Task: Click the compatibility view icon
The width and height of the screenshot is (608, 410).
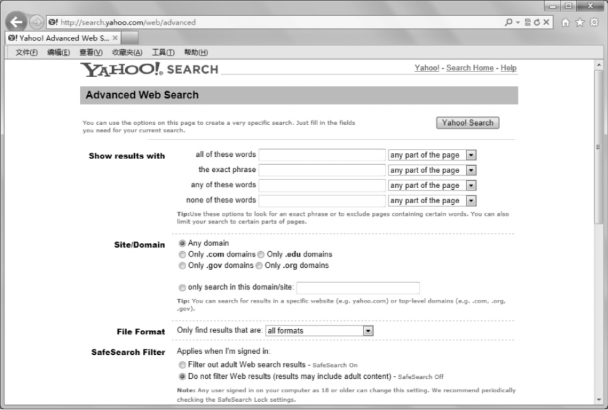Action: click(527, 22)
